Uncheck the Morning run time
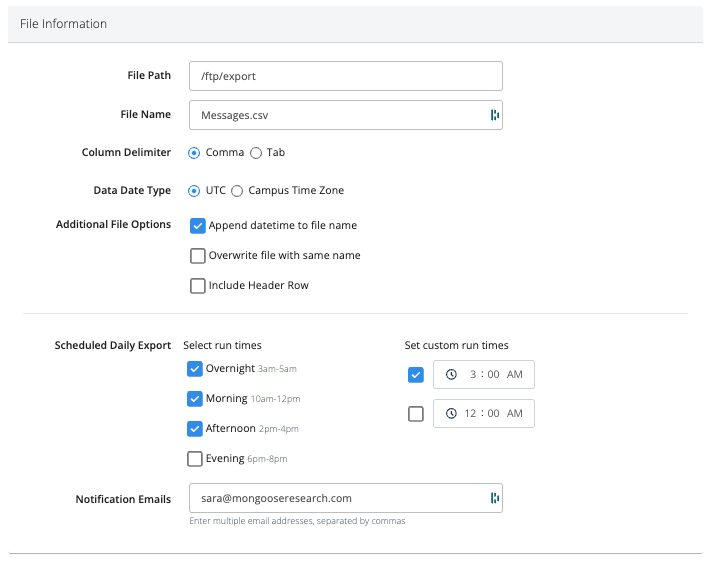714x562 pixels. [195, 399]
